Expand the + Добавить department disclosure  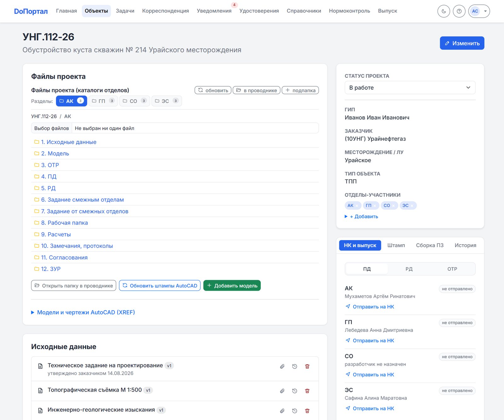pos(361,216)
